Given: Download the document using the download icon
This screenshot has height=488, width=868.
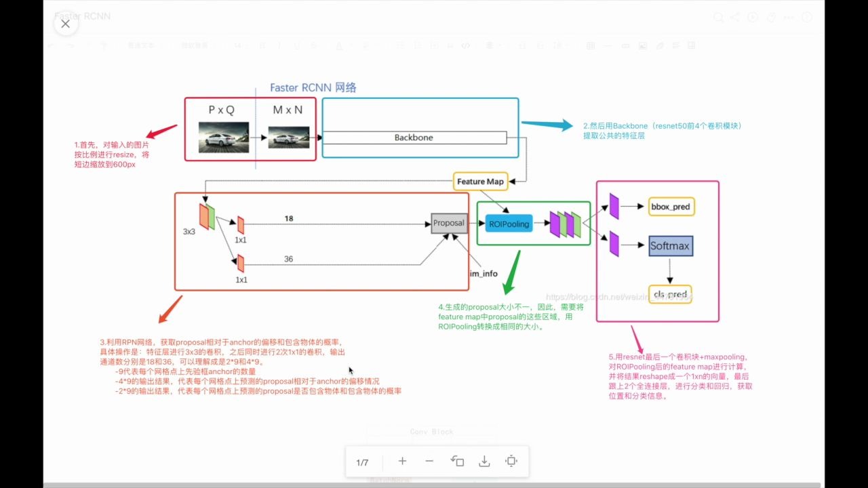Looking at the screenshot, I should [x=484, y=461].
